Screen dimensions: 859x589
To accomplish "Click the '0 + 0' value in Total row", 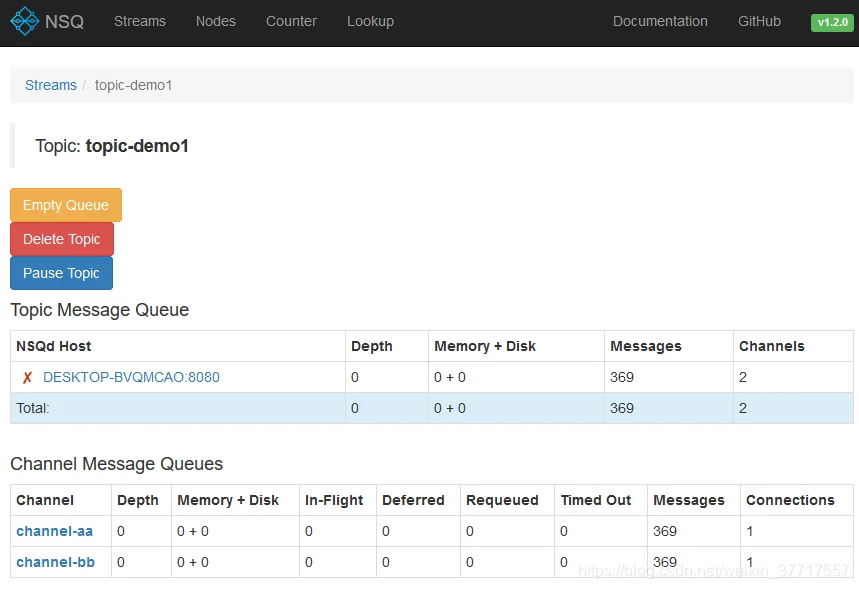I will click(450, 408).
